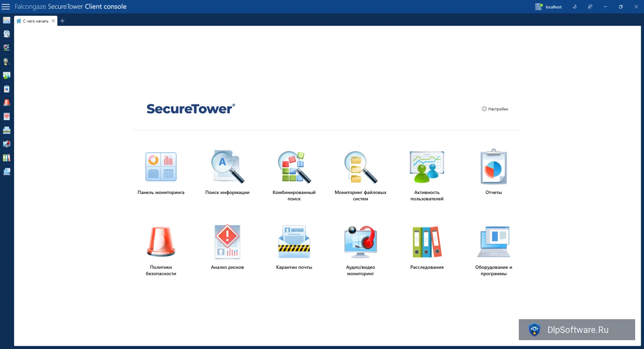Screen dimensions: 644x349
Task: Click the investigations binders icon in left sidebar
Action: tap(7, 158)
